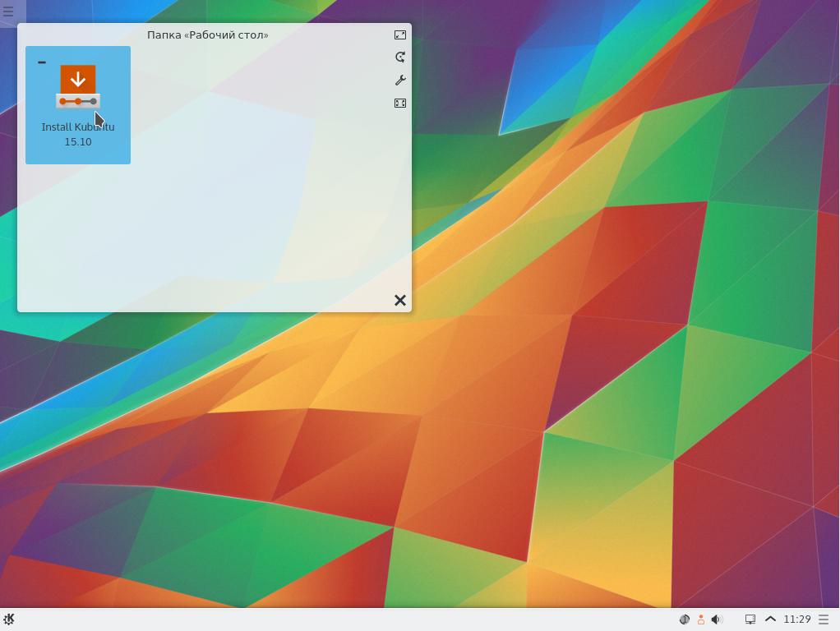Open the volume speaker control

pyautogui.click(x=717, y=619)
